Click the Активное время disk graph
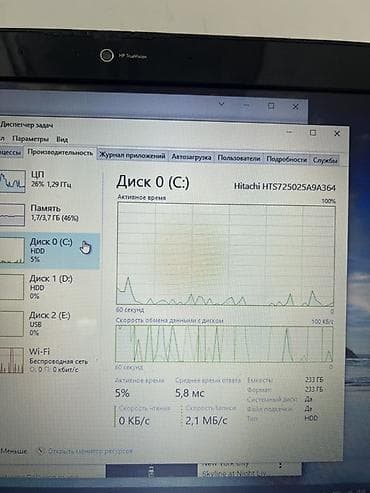 225,254
